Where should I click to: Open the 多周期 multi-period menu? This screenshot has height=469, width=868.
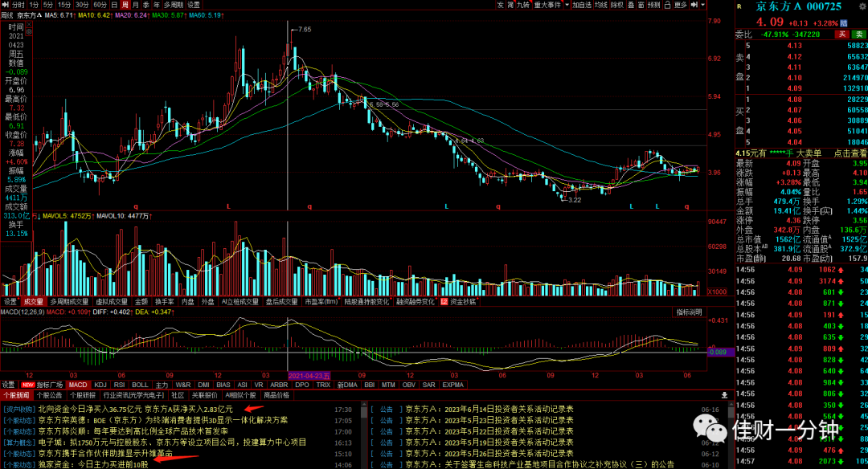tap(174, 5)
